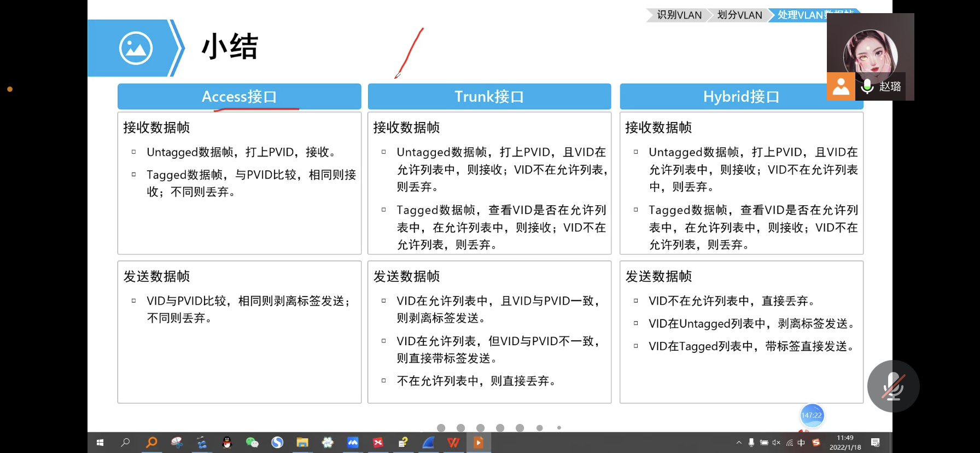Click 'Untagged数据帧，打上PVID，接收'
Screen dimensions: 980x453
point(241,152)
